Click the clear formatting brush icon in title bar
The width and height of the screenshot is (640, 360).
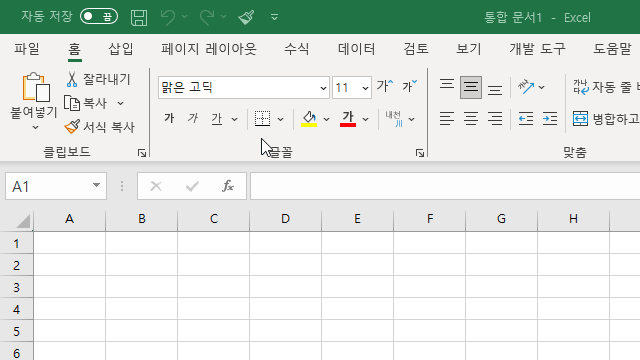pyautogui.click(x=247, y=17)
